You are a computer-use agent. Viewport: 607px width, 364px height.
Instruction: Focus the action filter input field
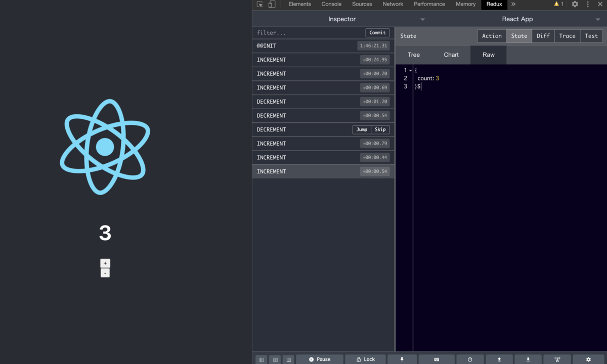(309, 33)
